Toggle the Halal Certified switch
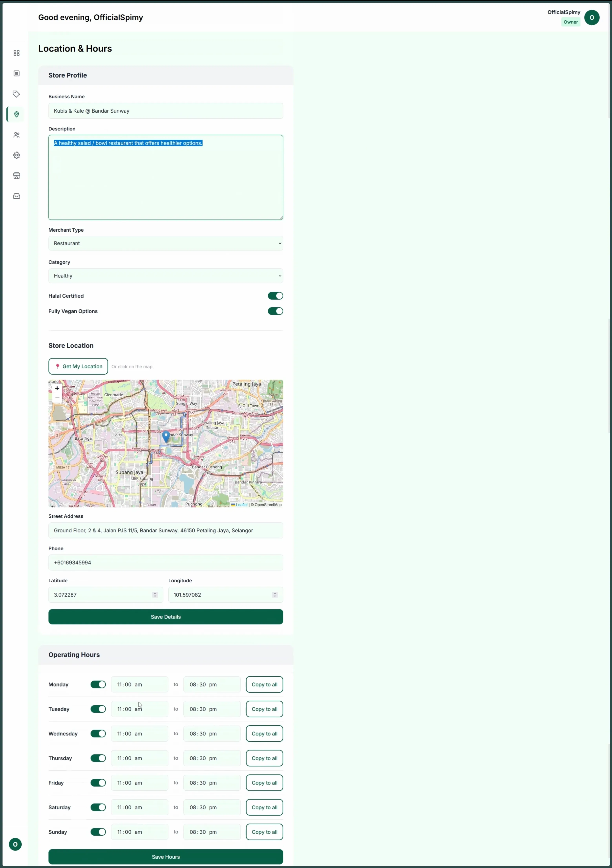The height and width of the screenshot is (868, 612). pyautogui.click(x=275, y=296)
